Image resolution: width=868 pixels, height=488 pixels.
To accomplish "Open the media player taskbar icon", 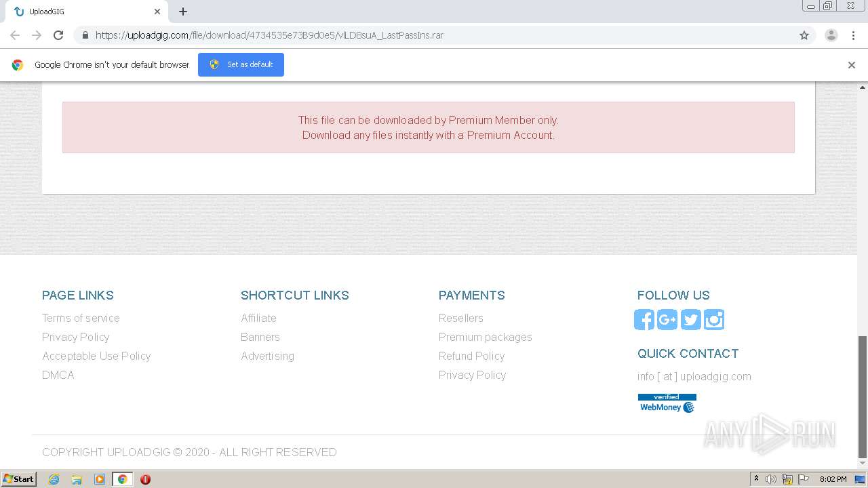I will 100,479.
